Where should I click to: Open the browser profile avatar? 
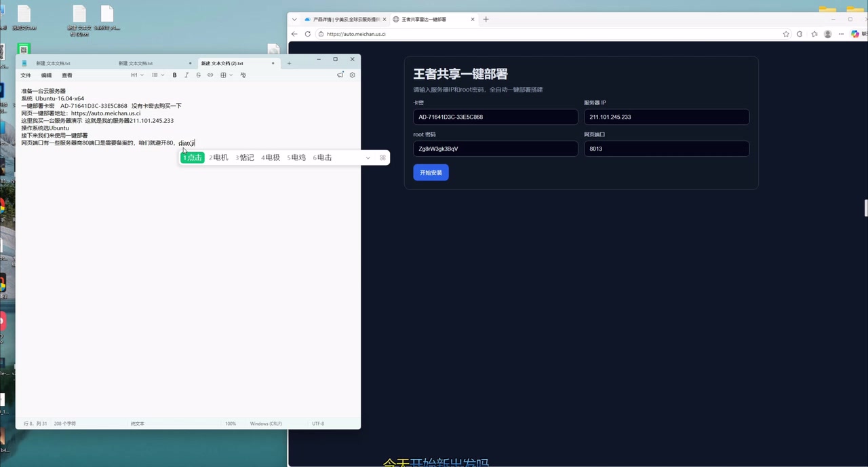tap(828, 34)
